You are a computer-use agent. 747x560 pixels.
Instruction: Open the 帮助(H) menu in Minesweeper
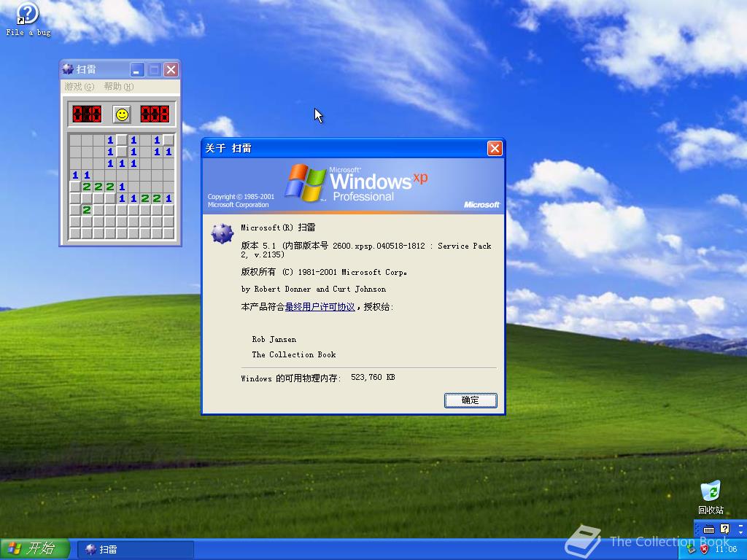[x=119, y=87]
